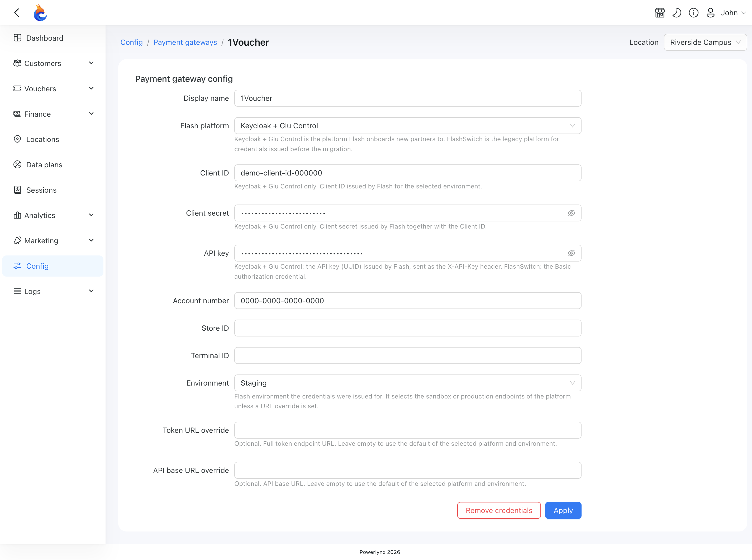Follow the Payment gateways breadcrumb link
752x560 pixels.
click(x=185, y=42)
